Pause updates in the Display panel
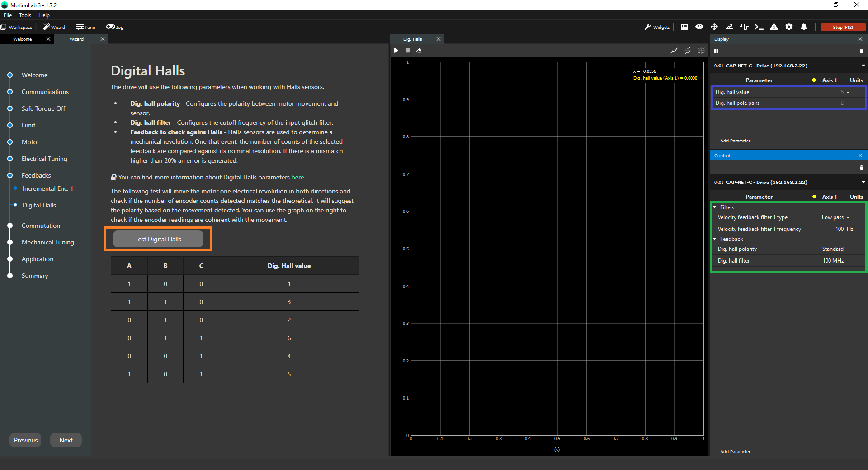Image resolution: width=868 pixels, height=470 pixels. coord(716,51)
